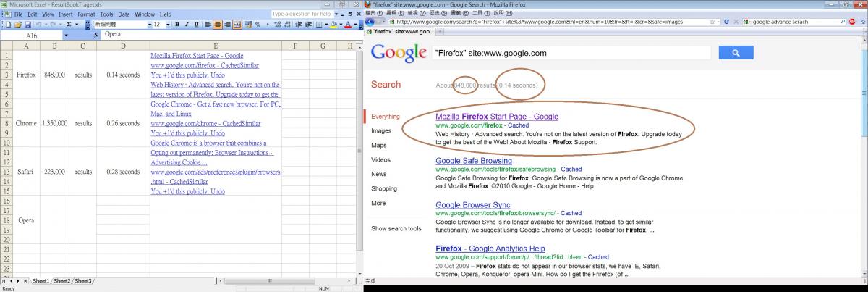The image size is (868, 292).
Task: Apply cell borders in Excel
Action: [x=319, y=25]
